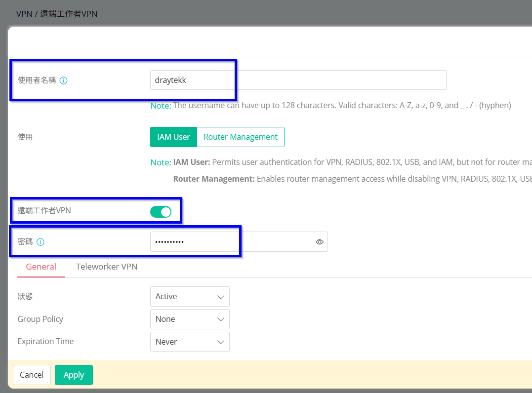Show password using the eye icon
The height and width of the screenshot is (393, 532).
pos(319,242)
